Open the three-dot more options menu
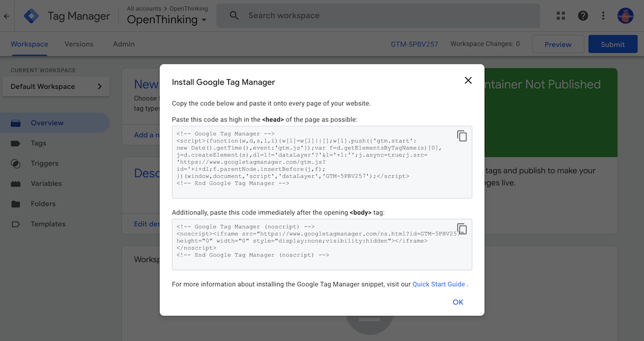Screen dimensions: 644x341 [x=603, y=15]
